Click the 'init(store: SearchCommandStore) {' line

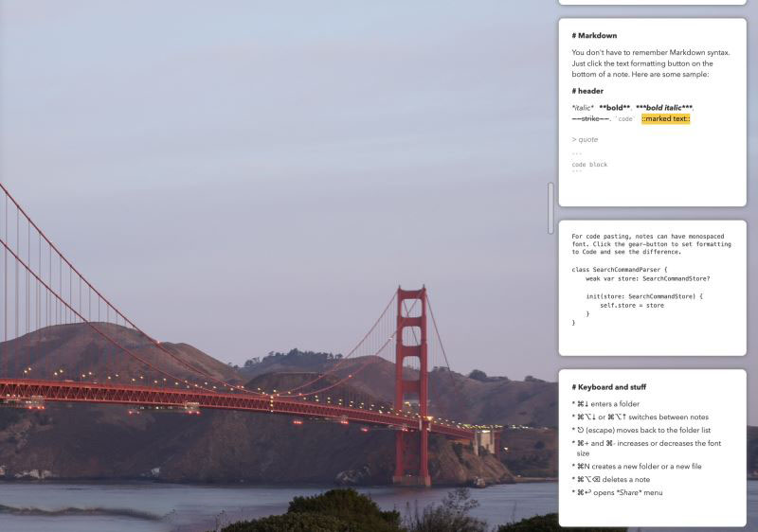click(644, 296)
